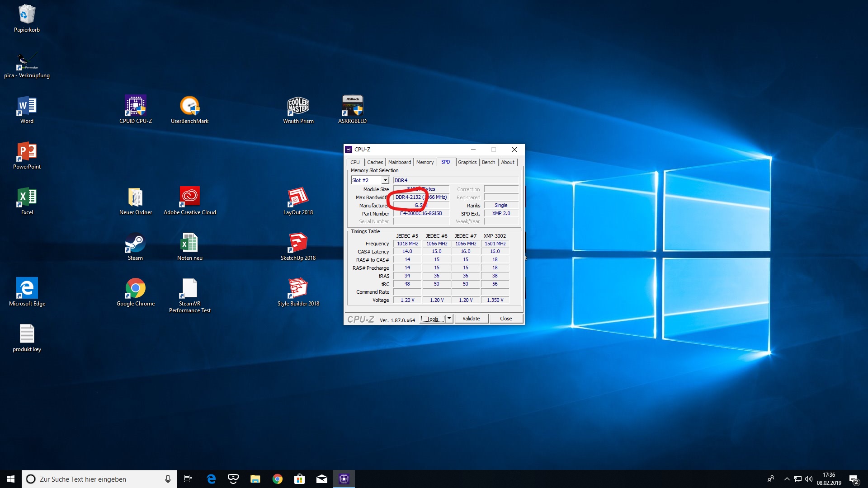Open the volume control tray icon
This screenshot has width=868, height=488.
click(809, 479)
